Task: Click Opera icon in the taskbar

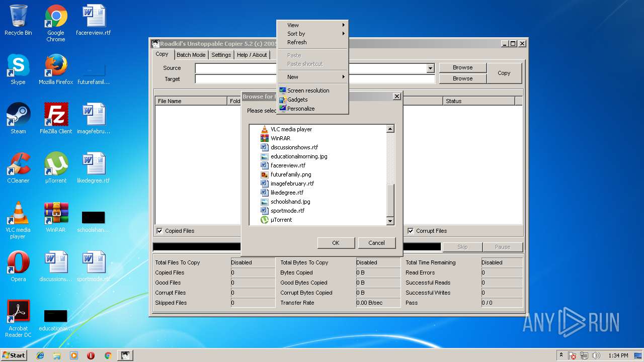Action: pyautogui.click(x=91, y=355)
